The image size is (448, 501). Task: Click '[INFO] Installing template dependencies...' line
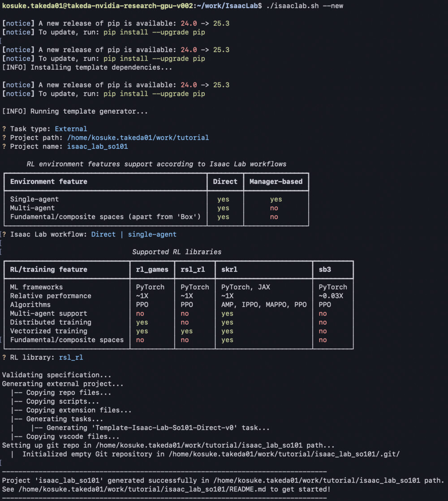(x=87, y=68)
